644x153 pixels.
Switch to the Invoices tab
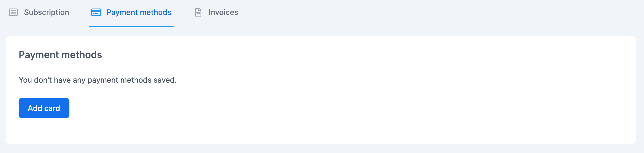tap(216, 13)
